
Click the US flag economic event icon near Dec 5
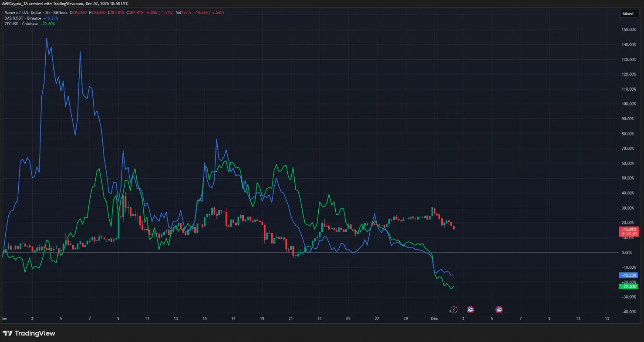499,309
